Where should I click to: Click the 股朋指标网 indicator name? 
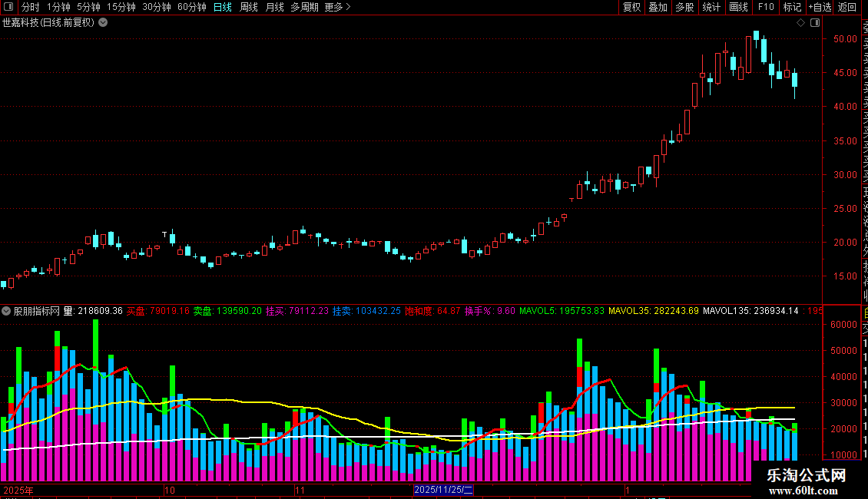tap(37, 311)
